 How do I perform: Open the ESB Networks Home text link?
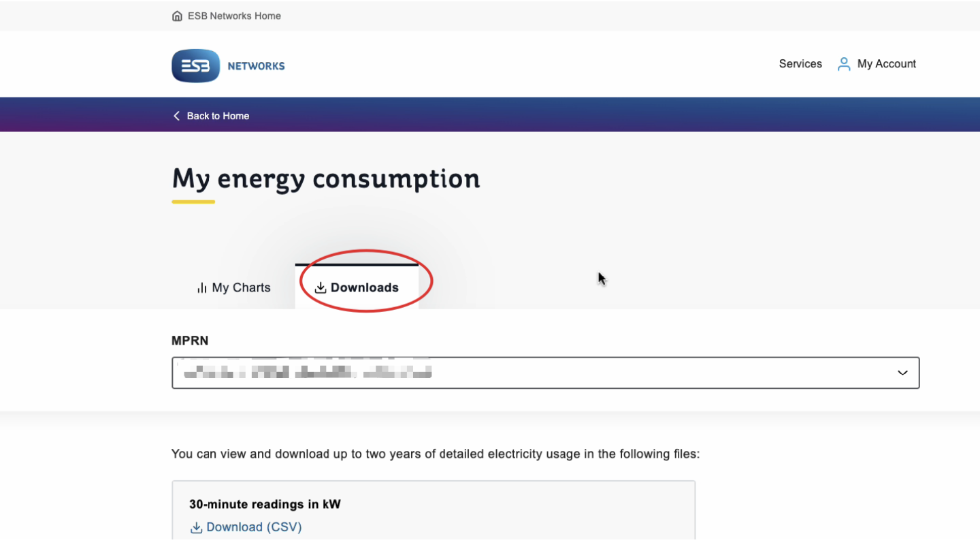(x=234, y=16)
